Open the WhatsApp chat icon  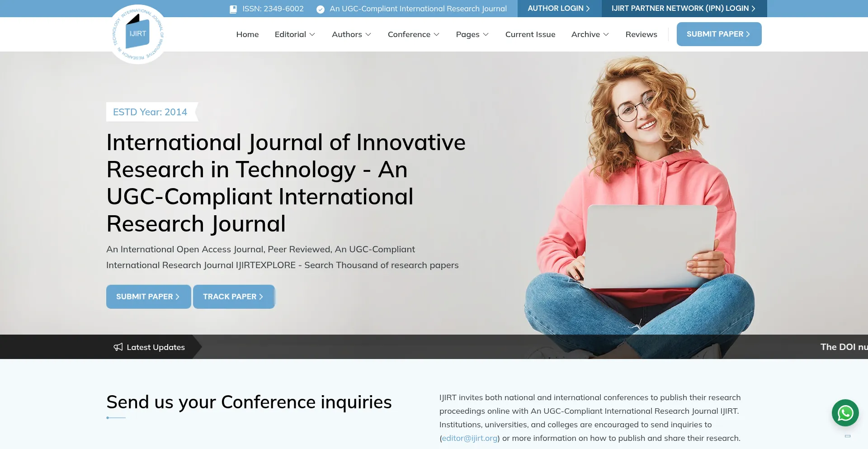tap(845, 413)
